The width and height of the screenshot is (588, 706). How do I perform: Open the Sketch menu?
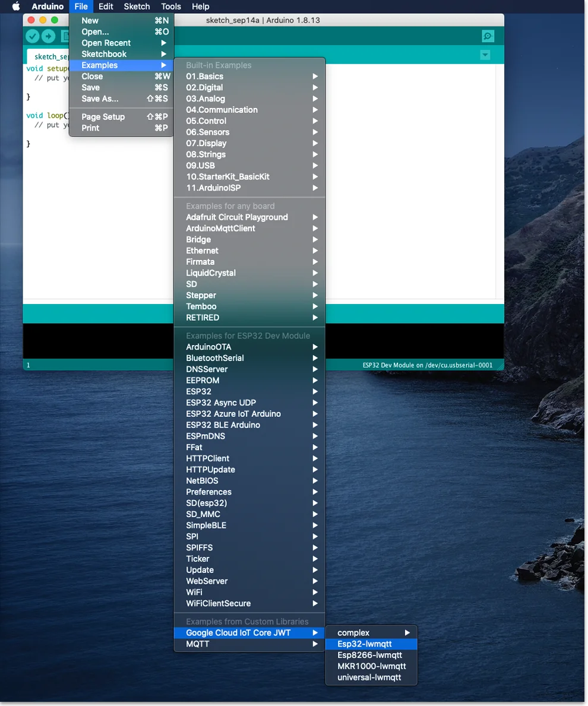click(x=137, y=7)
